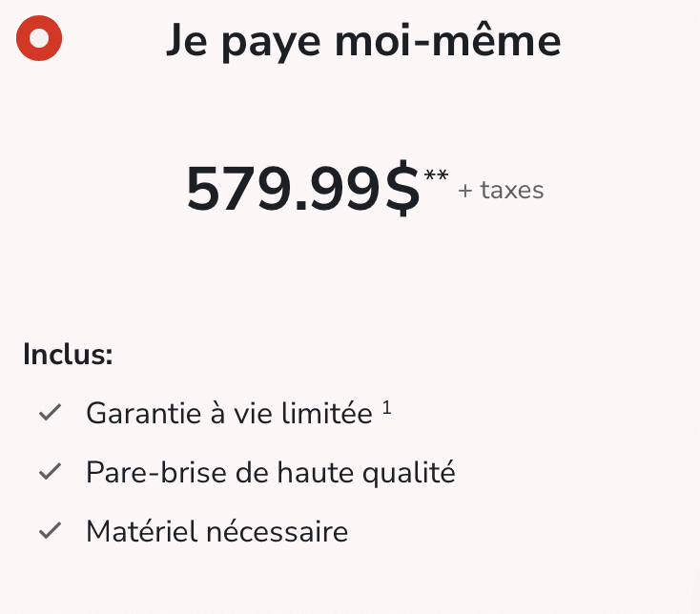This screenshot has height=614, width=700.
Task: Click the checkmark beside Garantie à vie limitée
Action: coord(50,412)
